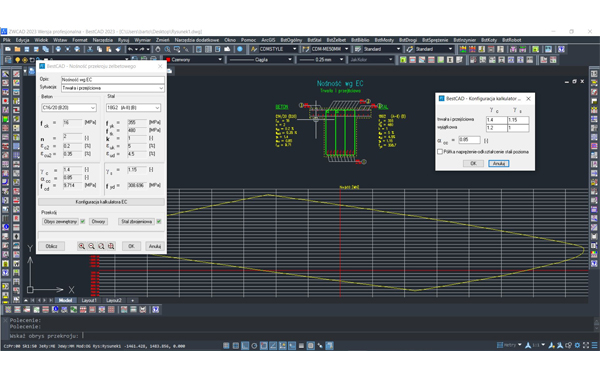Click the zoom extents icon in Nośność dialog

(111, 246)
